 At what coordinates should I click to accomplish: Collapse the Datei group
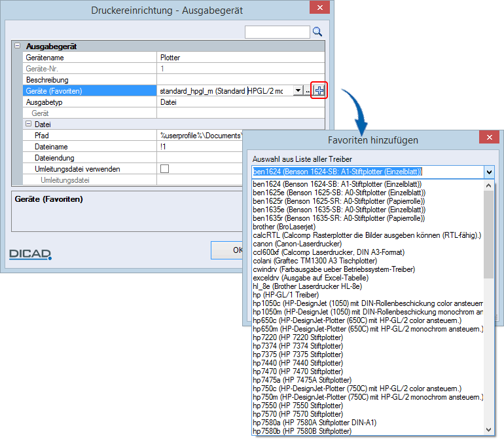(28, 124)
